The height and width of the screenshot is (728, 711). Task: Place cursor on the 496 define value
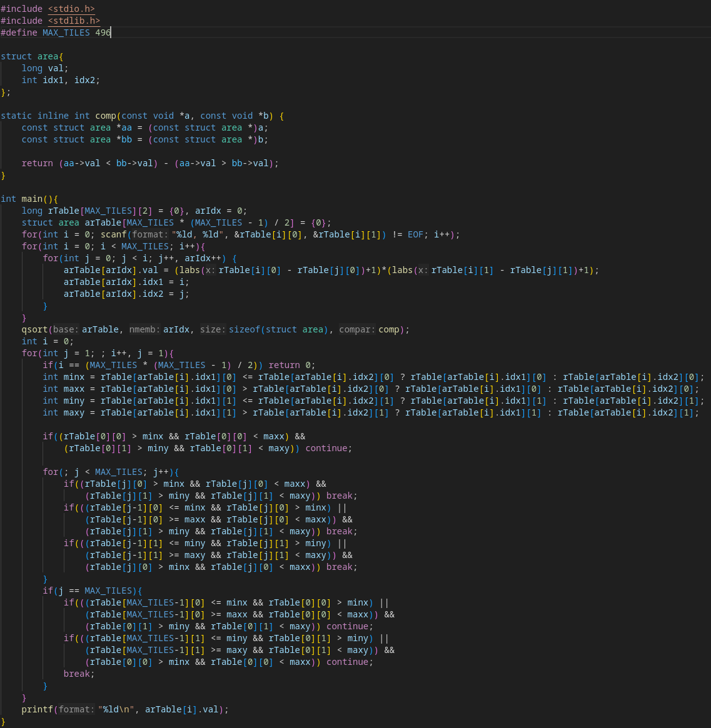(103, 32)
